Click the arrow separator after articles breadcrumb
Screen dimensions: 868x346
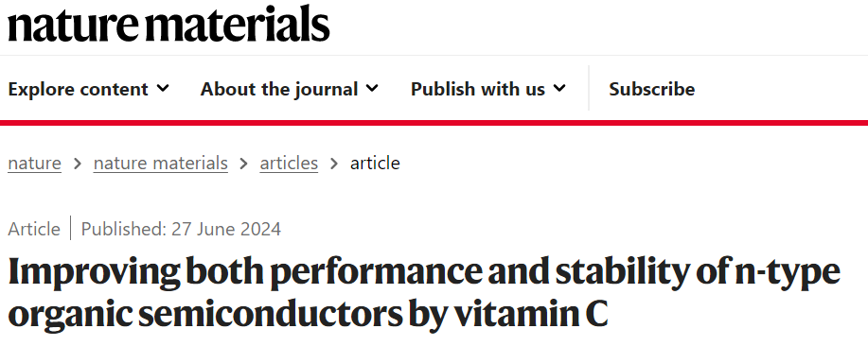[x=334, y=164]
